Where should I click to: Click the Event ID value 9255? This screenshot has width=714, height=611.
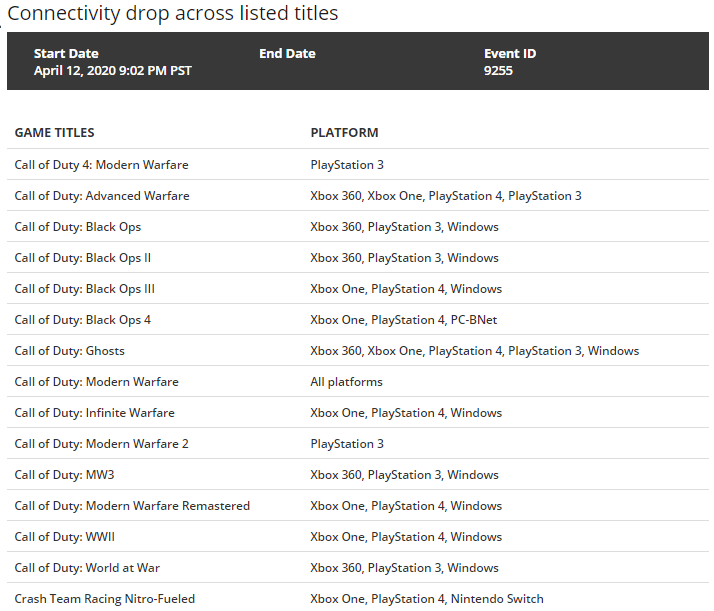tap(498, 71)
